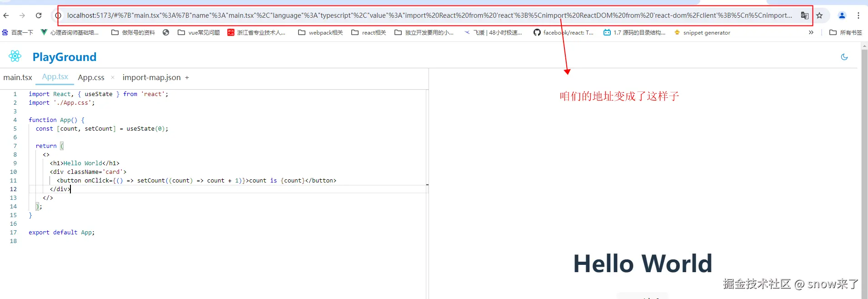Click the React logo beside PlayGround
This screenshot has width=868, height=299.
15,56
